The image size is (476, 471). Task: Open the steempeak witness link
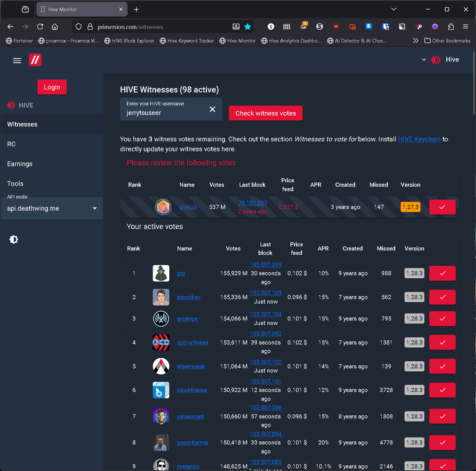tap(191, 366)
